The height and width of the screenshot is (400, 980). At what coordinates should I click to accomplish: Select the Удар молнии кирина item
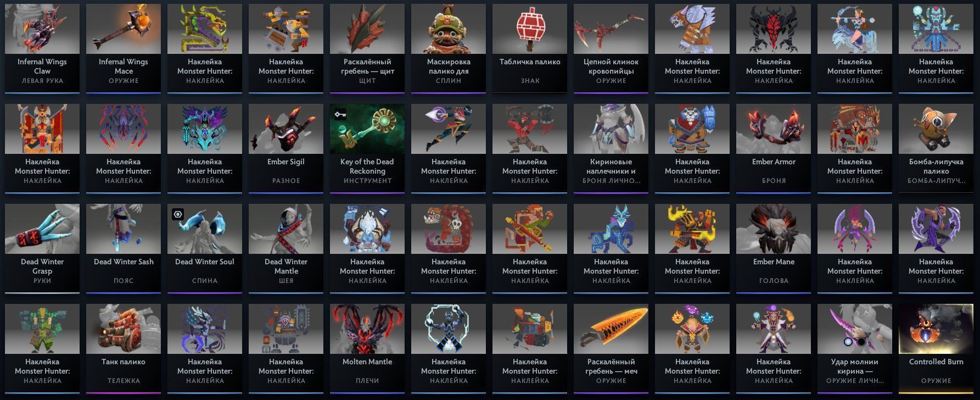coord(855,348)
